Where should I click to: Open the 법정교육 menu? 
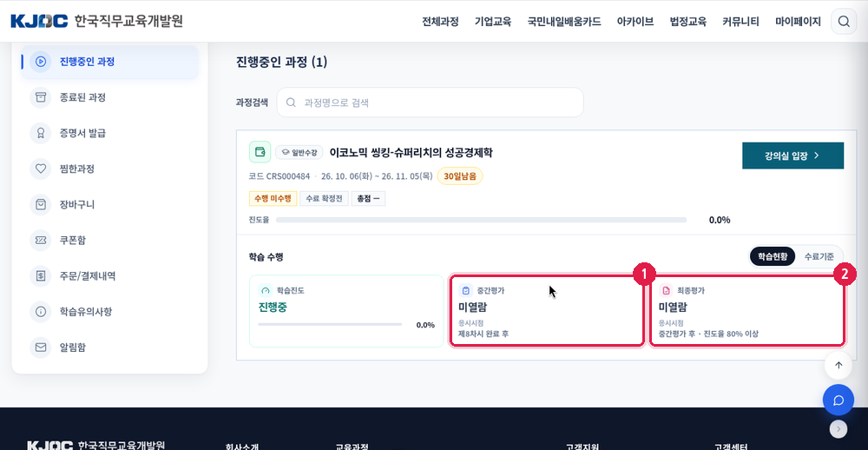pos(688,22)
